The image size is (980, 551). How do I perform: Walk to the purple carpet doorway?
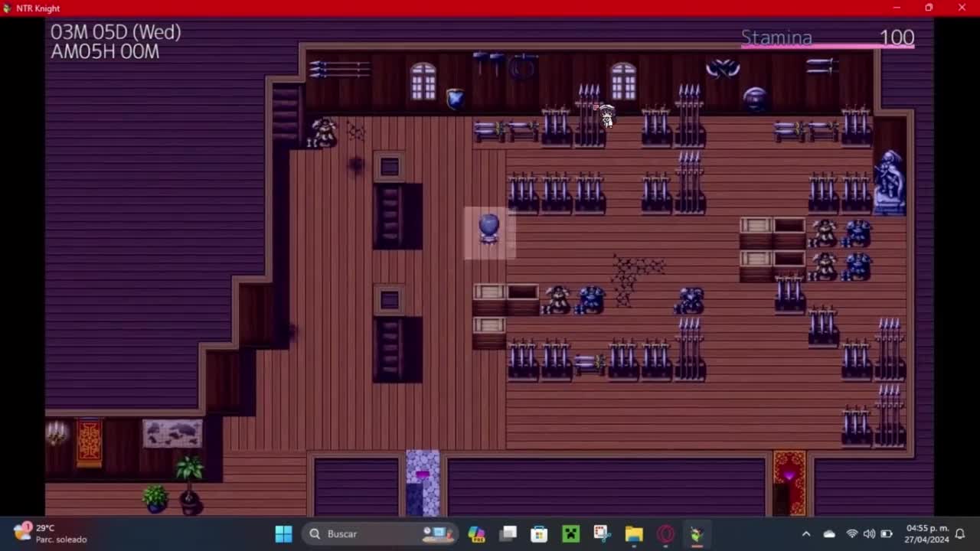tap(423, 482)
